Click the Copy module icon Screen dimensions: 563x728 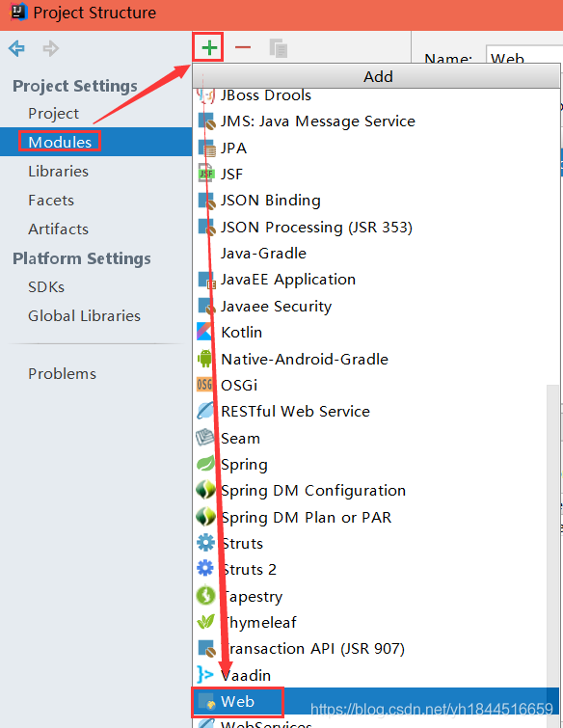[x=278, y=48]
